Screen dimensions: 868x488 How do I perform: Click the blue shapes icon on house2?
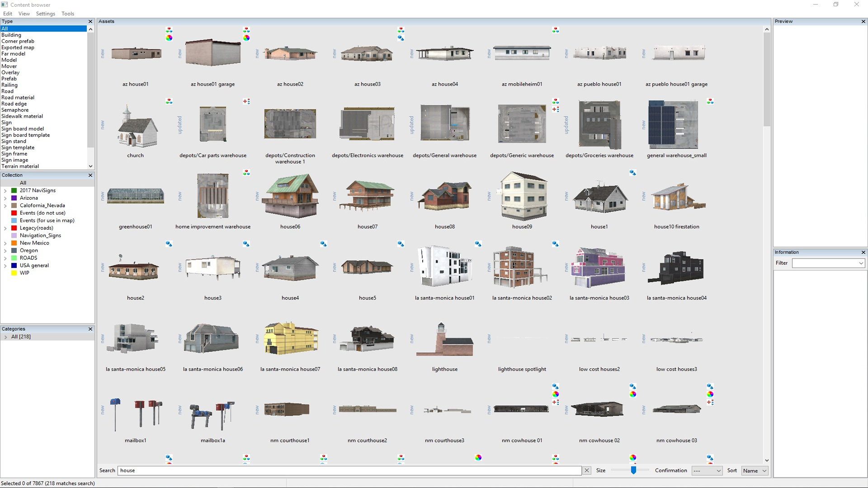[x=169, y=244]
